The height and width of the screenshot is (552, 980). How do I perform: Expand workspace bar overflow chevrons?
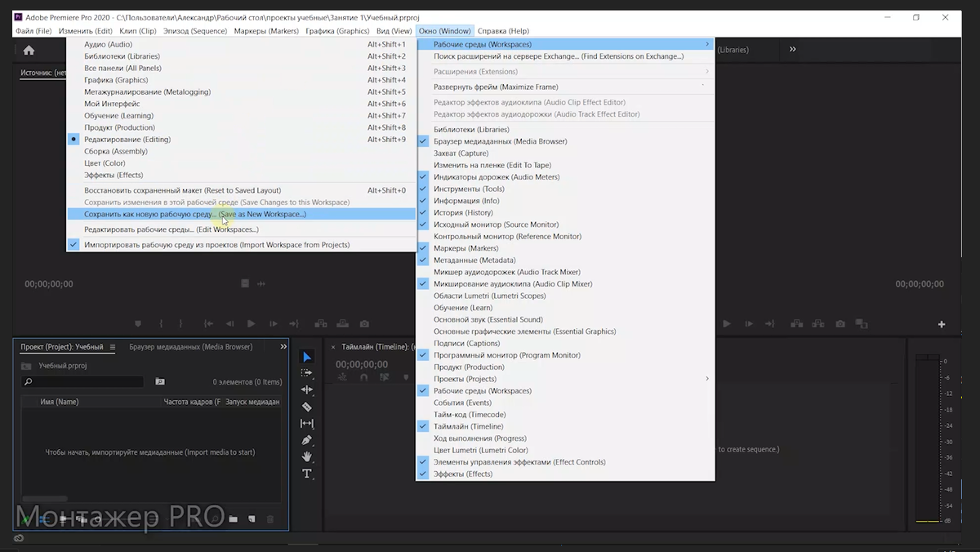click(x=792, y=49)
